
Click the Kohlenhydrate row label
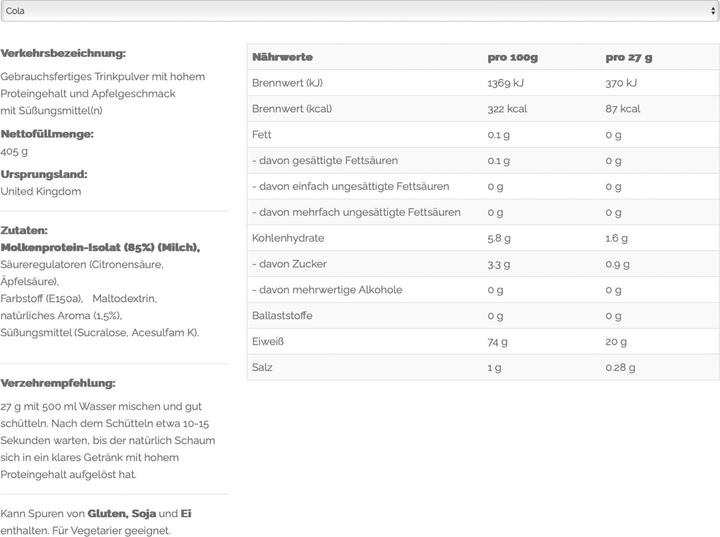288,238
